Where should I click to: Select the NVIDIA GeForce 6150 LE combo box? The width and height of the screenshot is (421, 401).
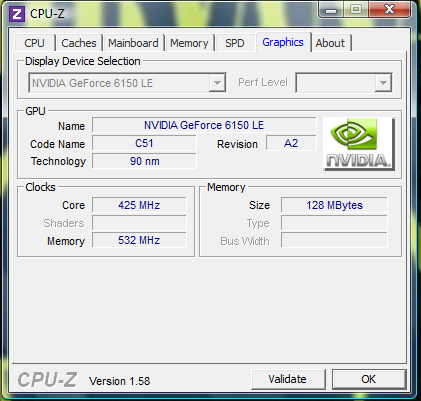pos(127,83)
